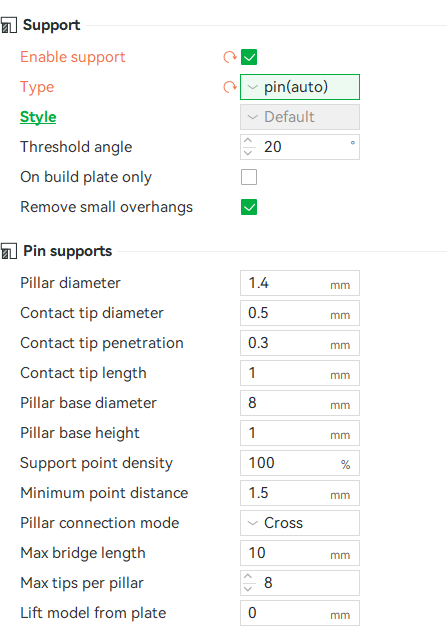Increase the Threshold angle with up arrow
The height and width of the screenshot is (642, 448).
click(248, 141)
